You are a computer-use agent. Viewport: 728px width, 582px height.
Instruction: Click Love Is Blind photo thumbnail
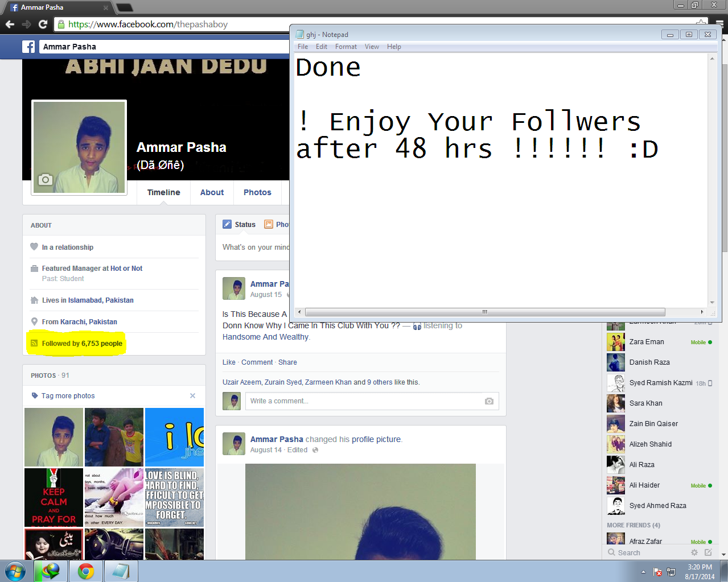(174, 497)
